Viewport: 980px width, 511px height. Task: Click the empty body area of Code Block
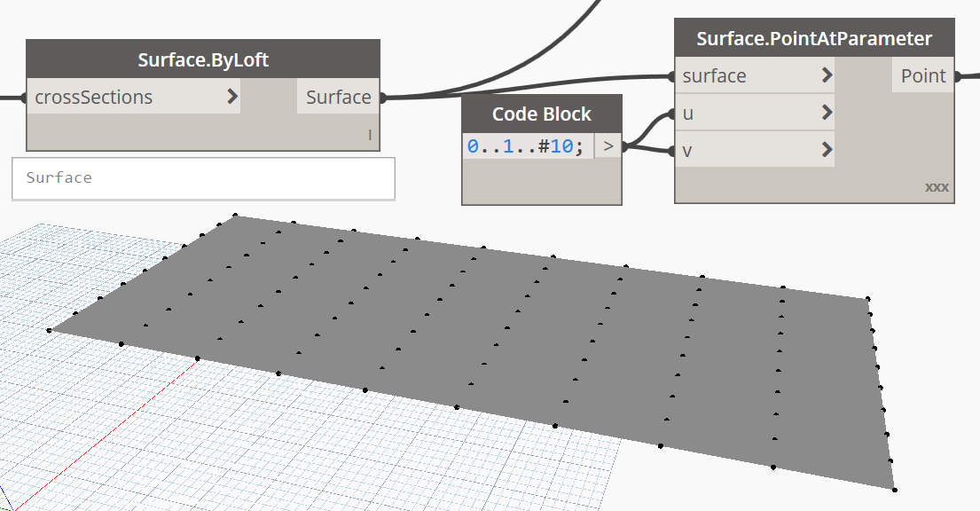click(x=541, y=182)
